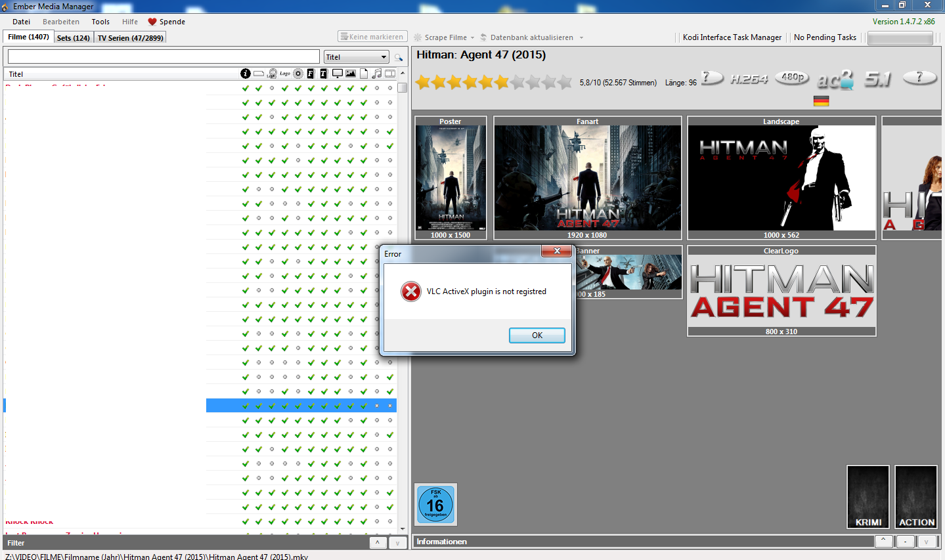Click the movie search text field
The image size is (945, 560).
click(x=164, y=56)
